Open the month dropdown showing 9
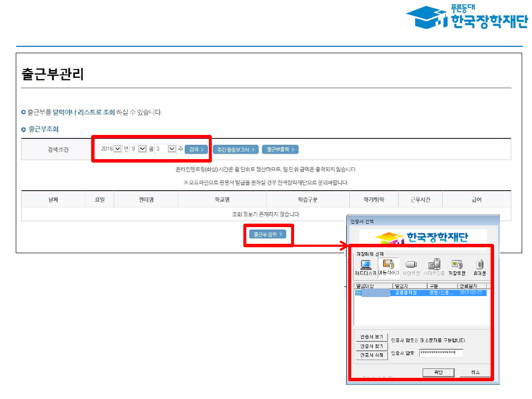The image size is (532, 399). (x=142, y=149)
